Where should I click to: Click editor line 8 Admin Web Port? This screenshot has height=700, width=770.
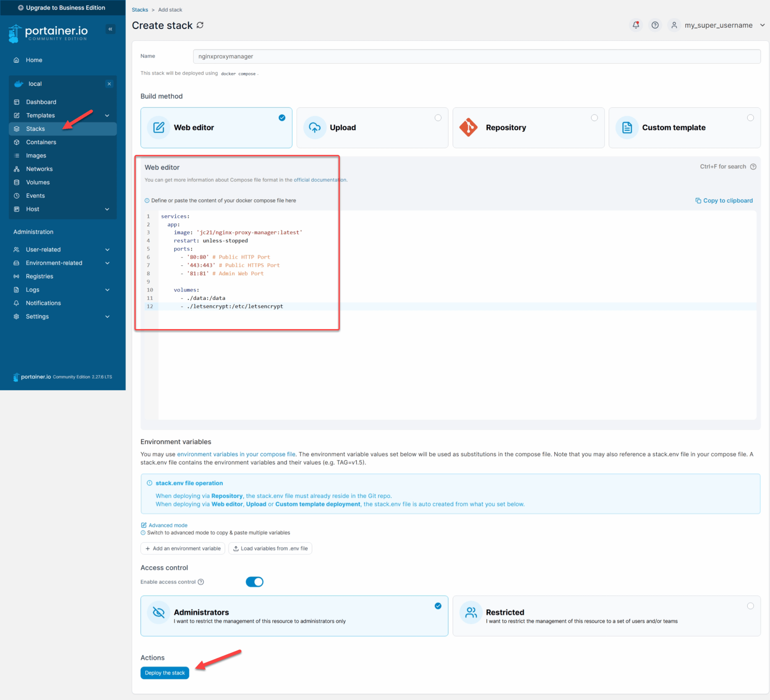coord(222,273)
